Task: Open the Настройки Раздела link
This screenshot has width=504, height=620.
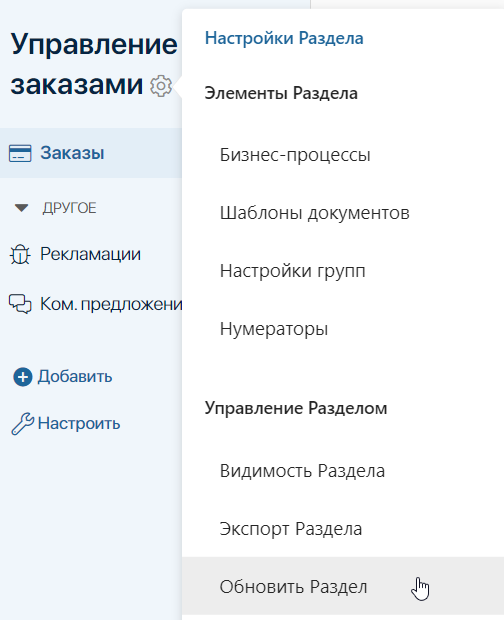Action: coord(284,38)
